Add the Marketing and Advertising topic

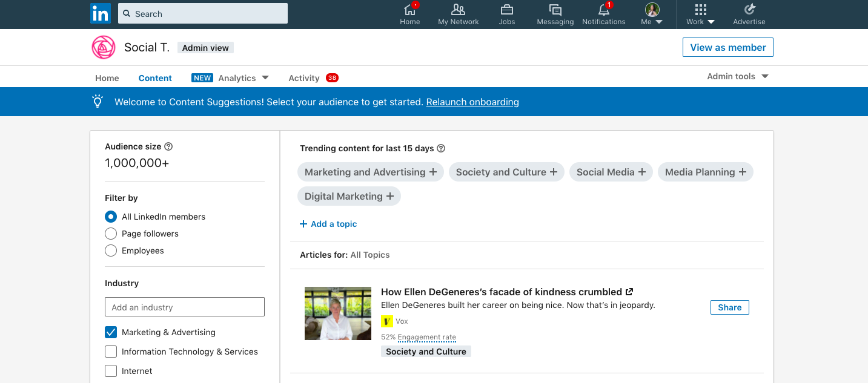pyautogui.click(x=371, y=172)
